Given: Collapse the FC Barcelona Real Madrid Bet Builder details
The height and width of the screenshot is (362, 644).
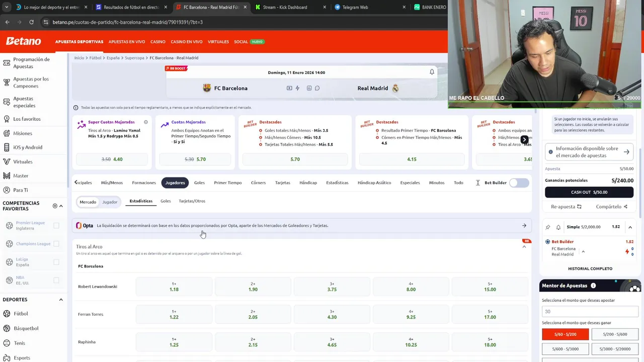Looking at the screenshot, I should point(583,251).
